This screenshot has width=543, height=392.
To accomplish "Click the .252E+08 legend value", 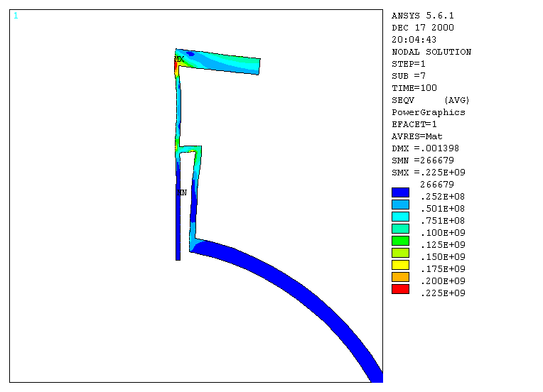I will tap(443, 197).
